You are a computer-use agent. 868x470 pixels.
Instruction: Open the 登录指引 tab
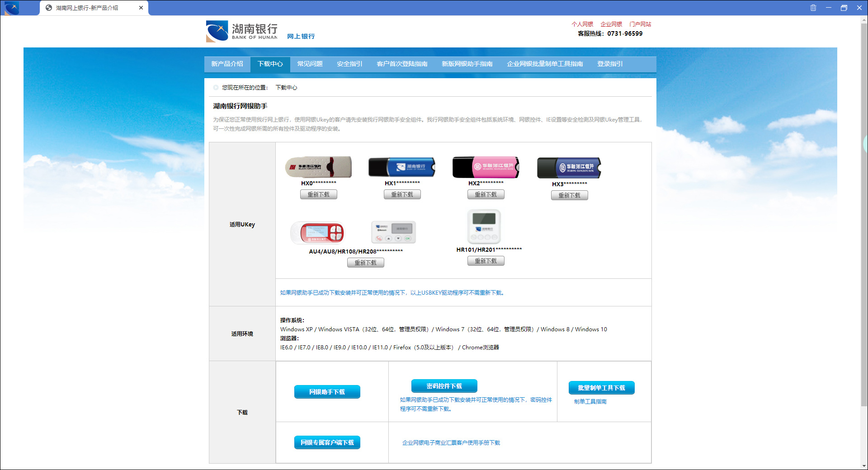coord(610,64)
